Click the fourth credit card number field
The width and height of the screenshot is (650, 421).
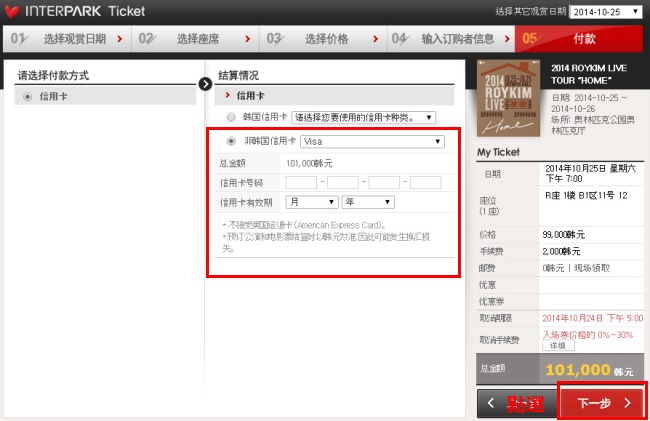click(x=426, y=182)
